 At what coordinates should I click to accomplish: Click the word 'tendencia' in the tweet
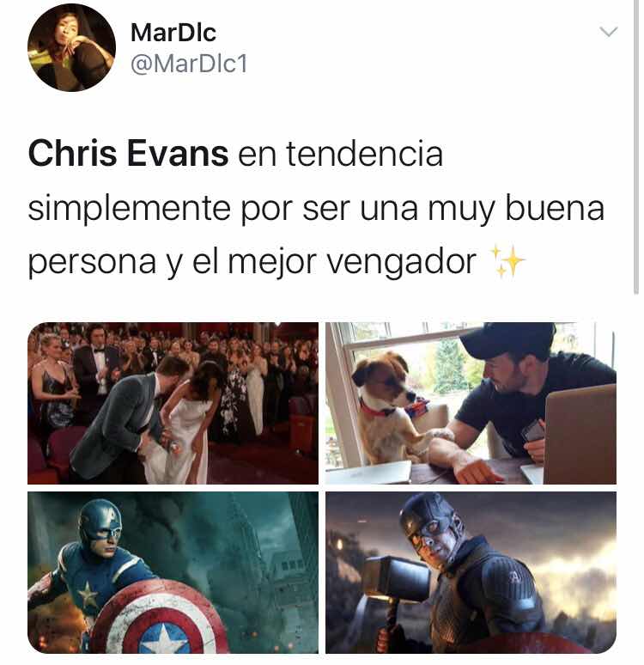click(x=365, y=154)
